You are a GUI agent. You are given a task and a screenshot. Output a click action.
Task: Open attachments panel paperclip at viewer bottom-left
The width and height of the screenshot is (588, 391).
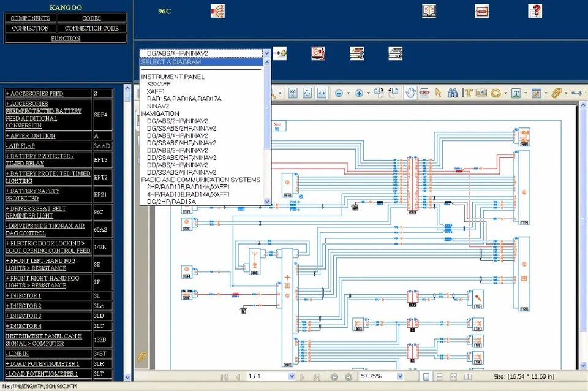point(141,357)
